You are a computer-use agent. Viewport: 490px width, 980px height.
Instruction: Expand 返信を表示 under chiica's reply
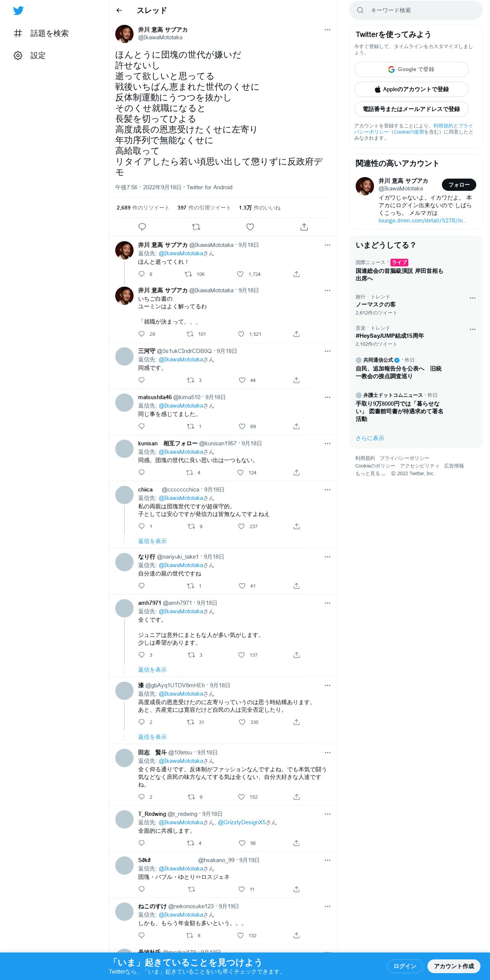pos(152,541)
